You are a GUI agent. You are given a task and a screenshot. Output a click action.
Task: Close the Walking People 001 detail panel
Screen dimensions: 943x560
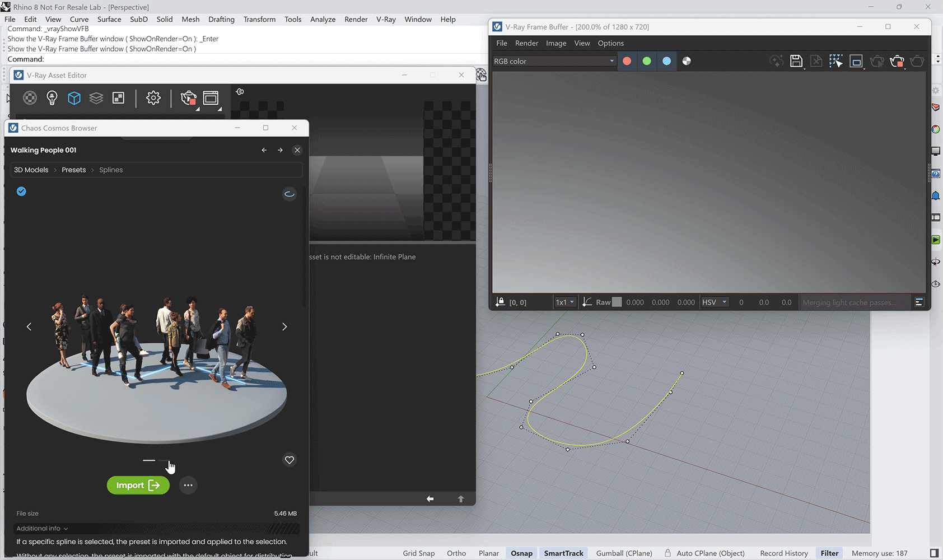tap(297, 150)
